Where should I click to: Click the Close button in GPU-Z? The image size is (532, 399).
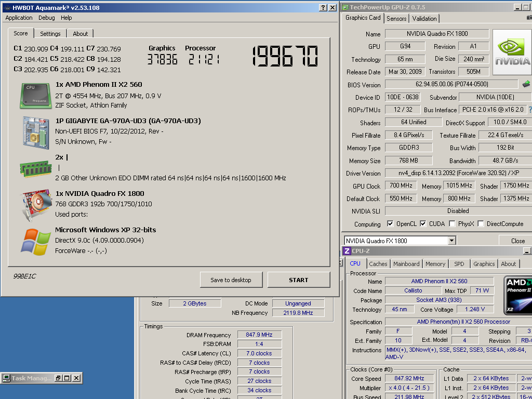(x=516, y=241)
